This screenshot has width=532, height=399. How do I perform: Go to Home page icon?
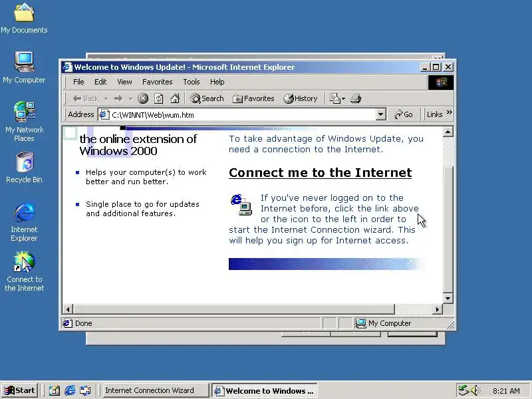tap(175, 98)
